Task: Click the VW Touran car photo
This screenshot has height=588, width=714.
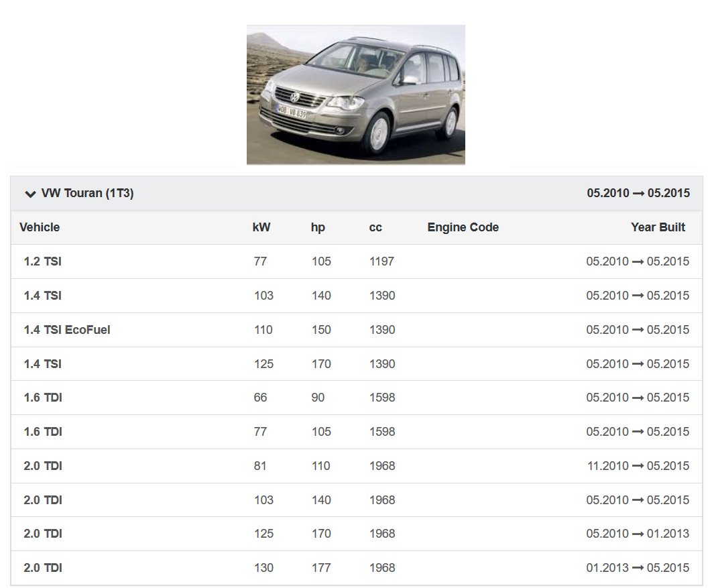Action: pos(355,95)
